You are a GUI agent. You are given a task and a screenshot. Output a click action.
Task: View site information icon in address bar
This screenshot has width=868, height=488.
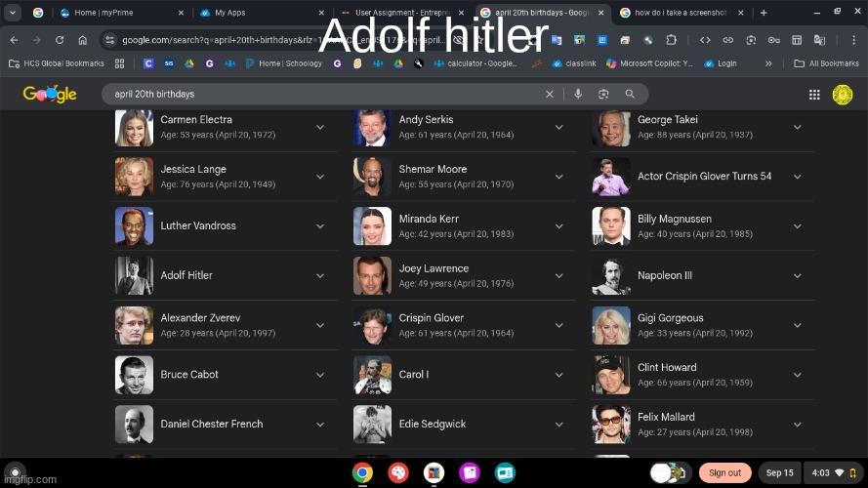click(x=110, y=40)
